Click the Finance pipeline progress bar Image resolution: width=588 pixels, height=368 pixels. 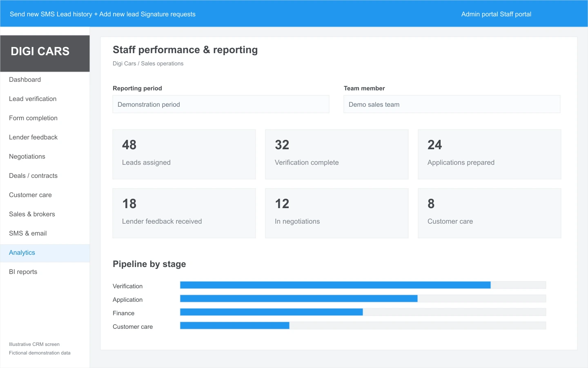(x=363, y=312)
